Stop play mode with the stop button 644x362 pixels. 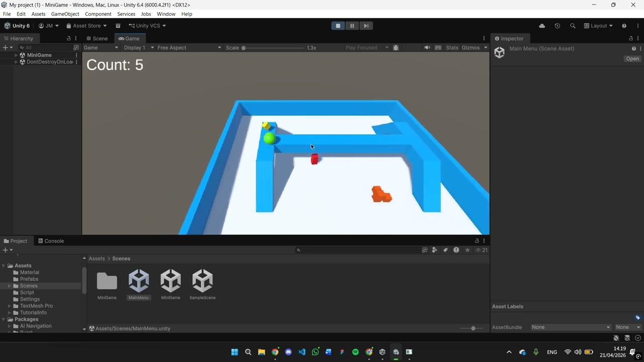338,26
